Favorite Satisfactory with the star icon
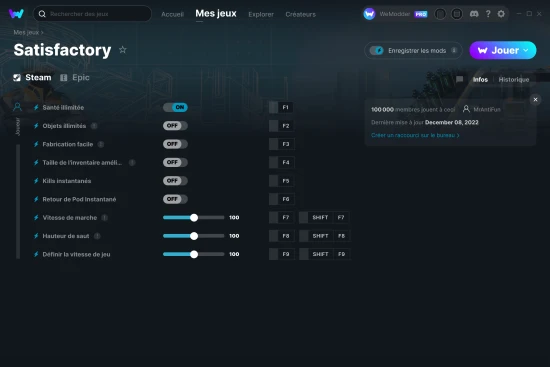The width and height of the screenshot is (550, 367). (122, 50)
